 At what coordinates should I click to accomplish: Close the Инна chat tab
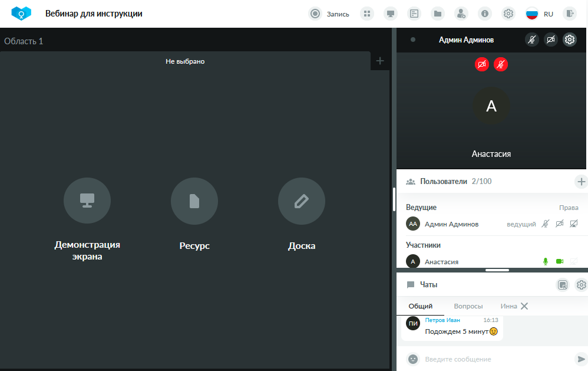(x=524, y=306)
